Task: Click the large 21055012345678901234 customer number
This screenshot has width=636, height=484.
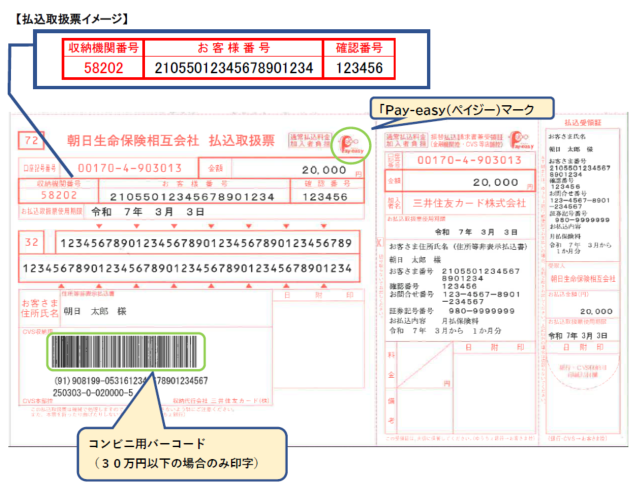Action: (234, 68)
